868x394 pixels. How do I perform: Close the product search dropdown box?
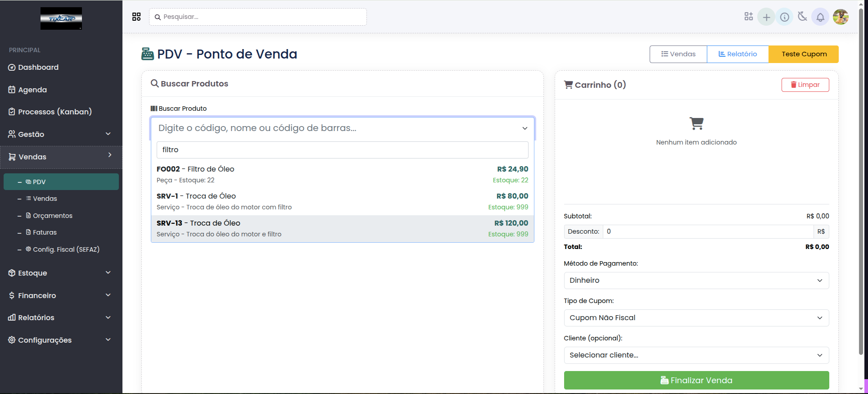[343, 128]
